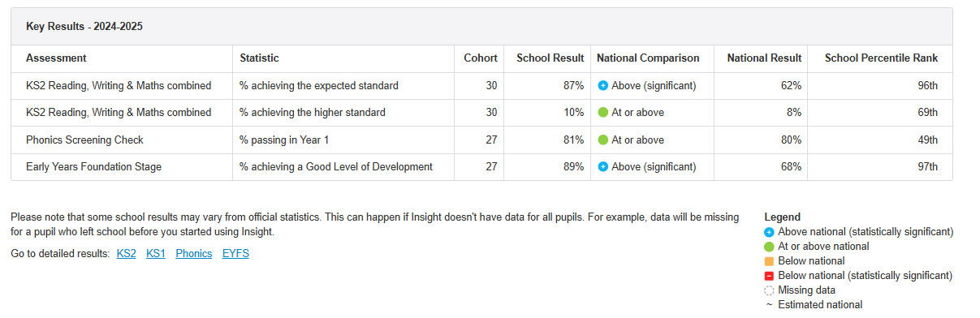Image resolution: width=980 pixels, height=318 pixels.
Task: Click the blue plus icon in the Early Years row
Action: [603, 167]
